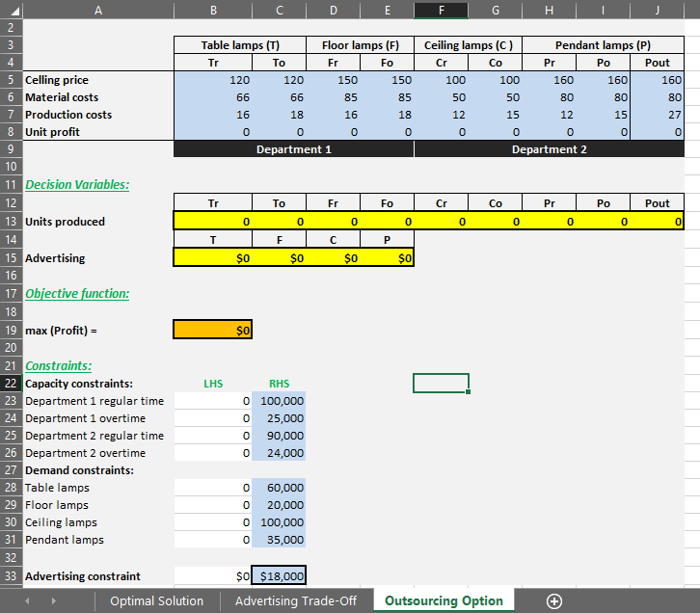Select Ceiling lamps demand 100,000 cell
This screenshot has height=613, width=700.
point(279,522)
